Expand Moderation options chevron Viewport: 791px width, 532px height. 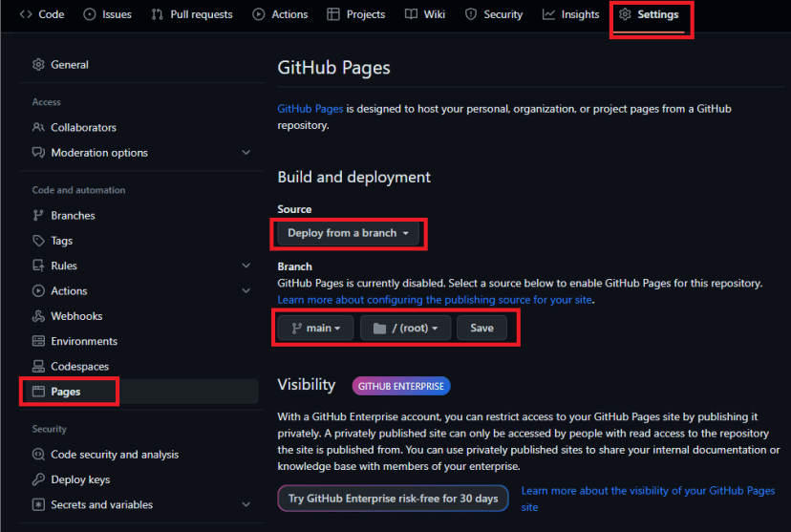[x=246, y=152]
